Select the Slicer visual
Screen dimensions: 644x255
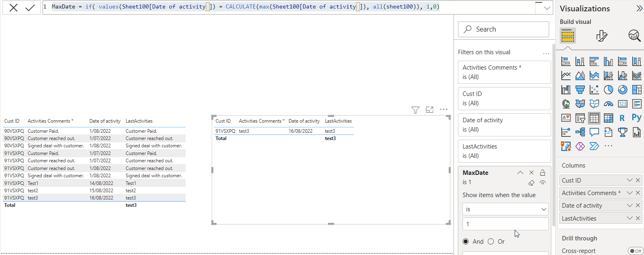tap(580, 118)
